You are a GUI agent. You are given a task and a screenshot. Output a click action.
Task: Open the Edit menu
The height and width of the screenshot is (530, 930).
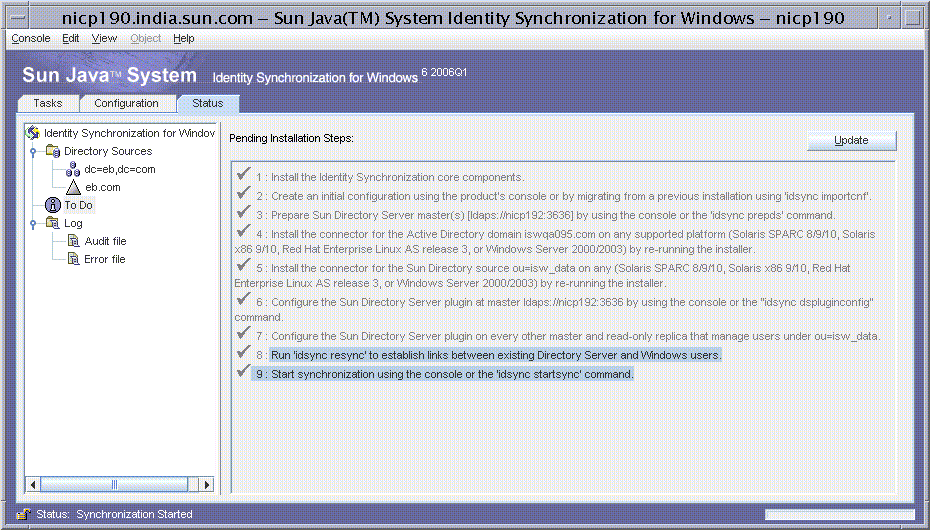71,39
